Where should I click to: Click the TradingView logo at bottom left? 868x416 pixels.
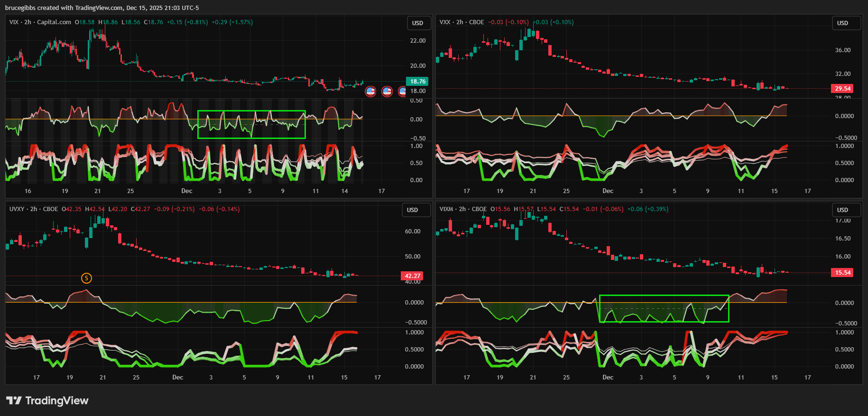pos(47,401)
